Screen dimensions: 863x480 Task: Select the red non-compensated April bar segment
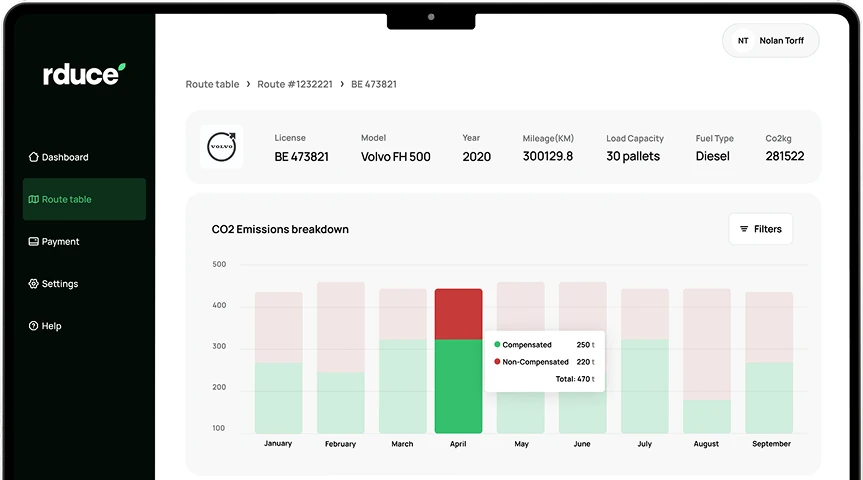tap(458, 314)
